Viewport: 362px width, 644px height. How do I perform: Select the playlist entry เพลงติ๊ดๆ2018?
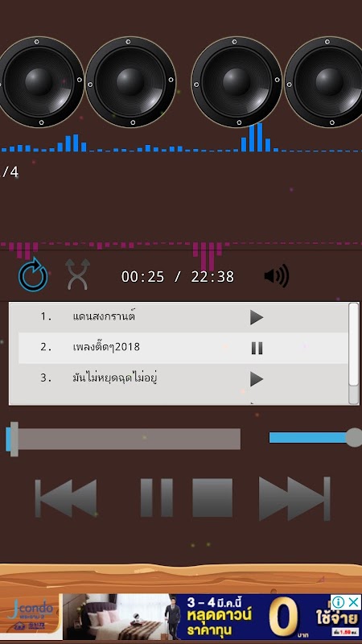[x=106, y=347]
